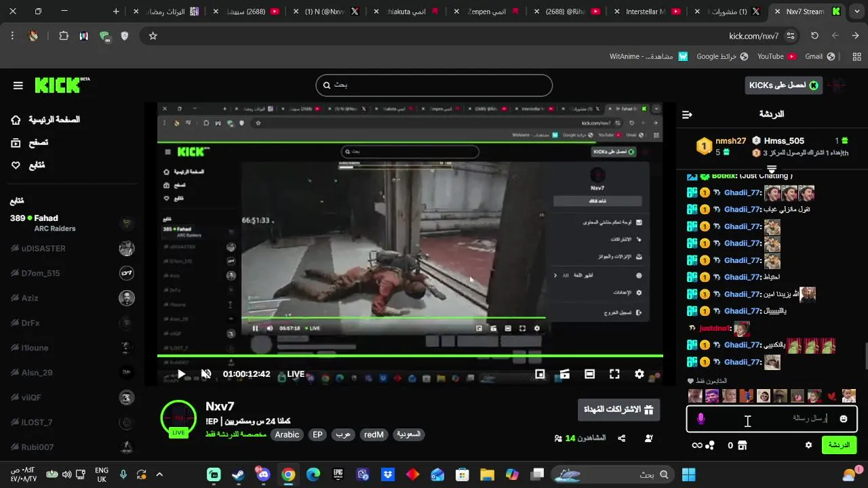Open I1loune channel in sidebar

72,348
